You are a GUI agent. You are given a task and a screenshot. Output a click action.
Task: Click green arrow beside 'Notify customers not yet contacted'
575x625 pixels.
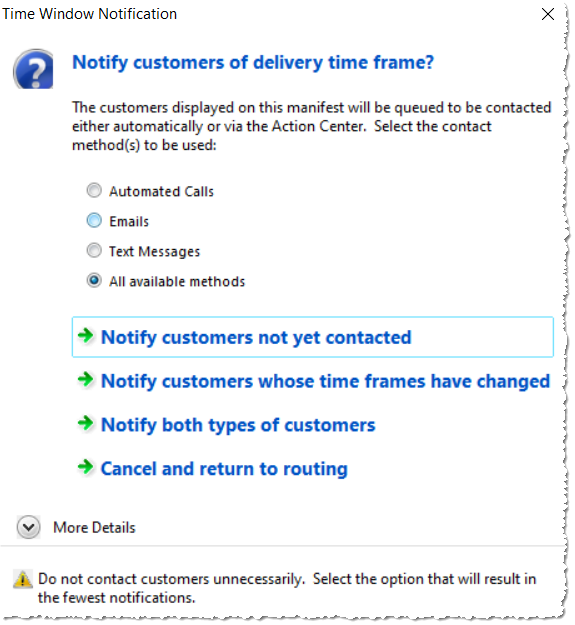pos(86,336)
